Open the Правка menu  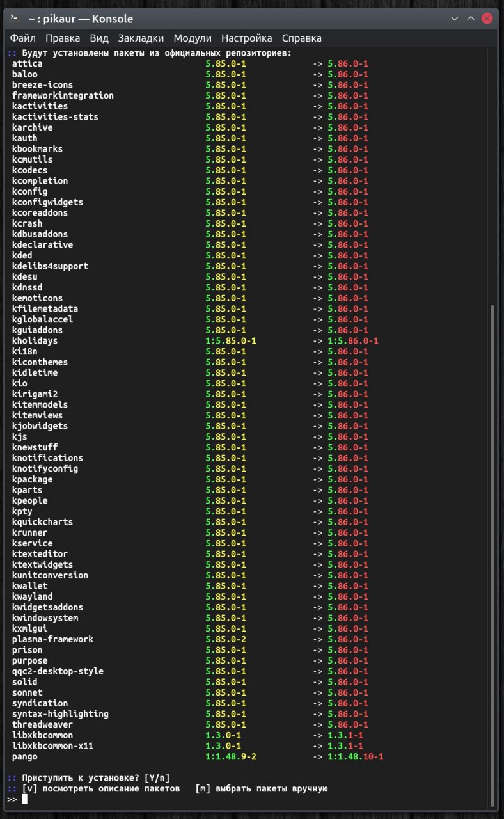[x=63, y=38]
